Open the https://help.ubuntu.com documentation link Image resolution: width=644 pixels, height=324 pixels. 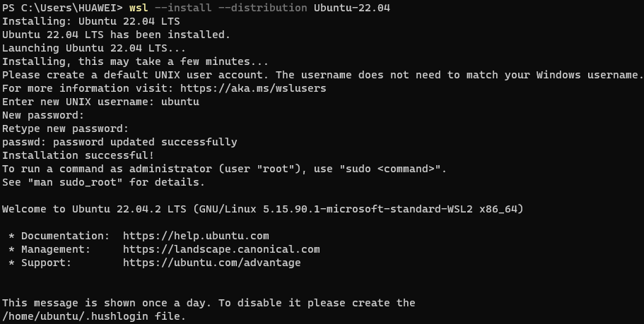(x=196, y=236)
